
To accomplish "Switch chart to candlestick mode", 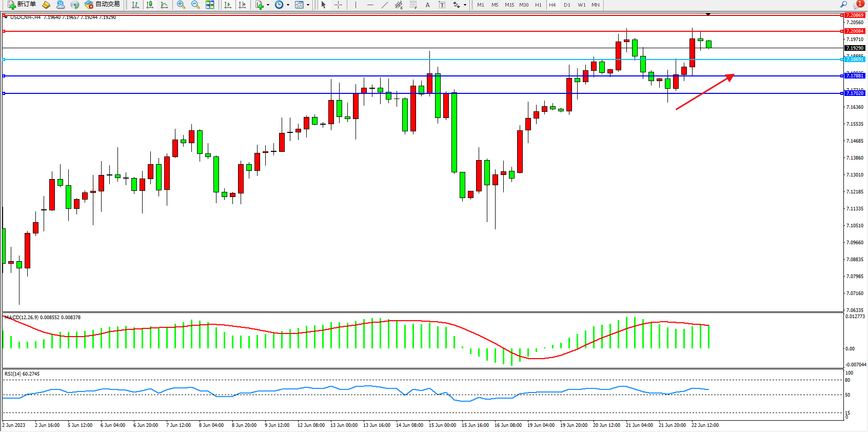I will 150,5.
